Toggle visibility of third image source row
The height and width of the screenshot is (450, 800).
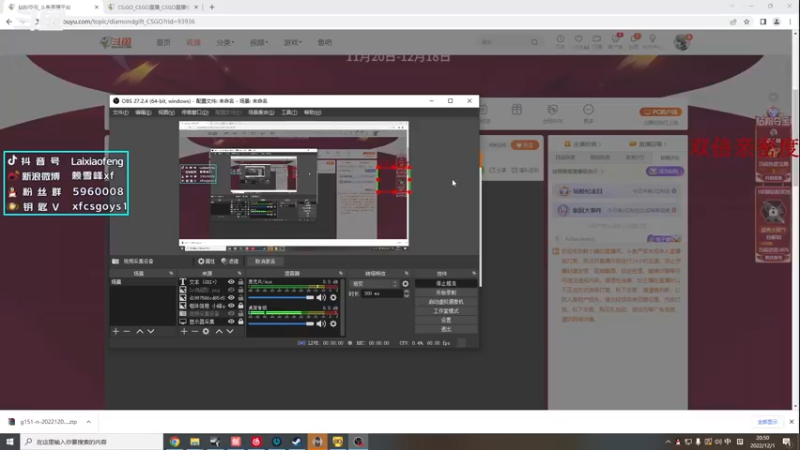pyautogui.click(x=231, y=297)
